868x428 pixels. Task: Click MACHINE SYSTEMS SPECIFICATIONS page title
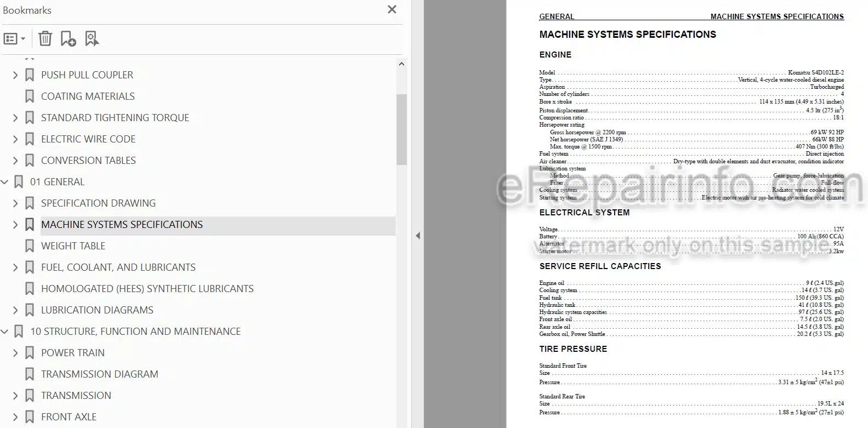627,35
